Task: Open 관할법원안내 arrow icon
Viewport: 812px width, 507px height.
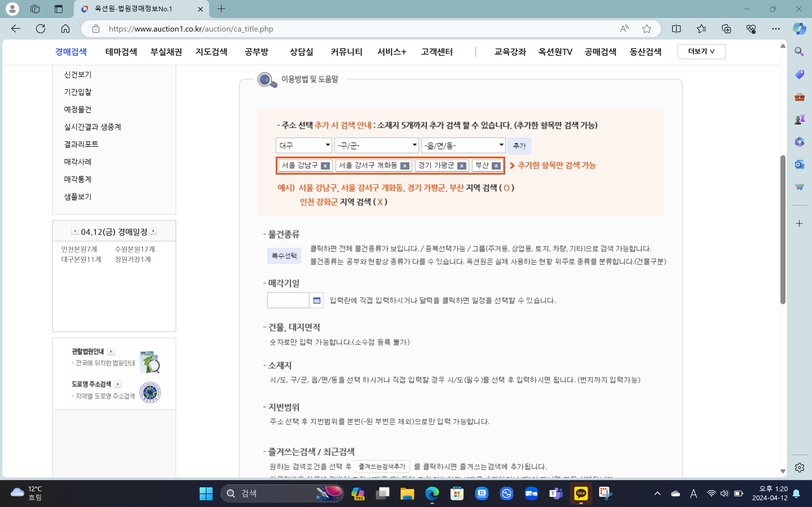Action: pyautogui.click(x=111, y=351)
